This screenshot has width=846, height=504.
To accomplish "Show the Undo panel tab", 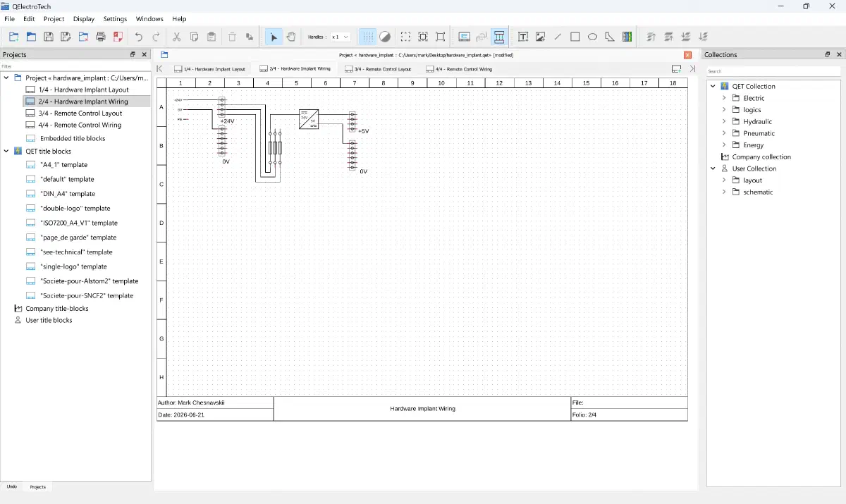I will [x=12, y=486].
